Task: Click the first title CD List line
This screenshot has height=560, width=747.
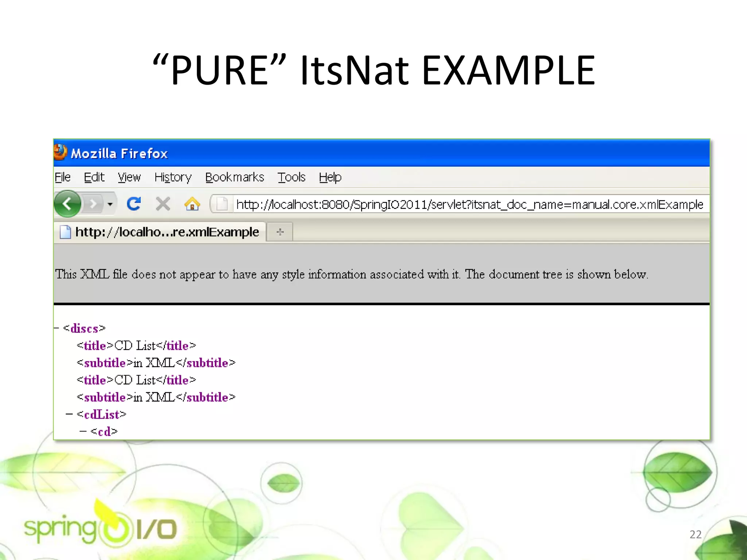Action: pos(136,345)
